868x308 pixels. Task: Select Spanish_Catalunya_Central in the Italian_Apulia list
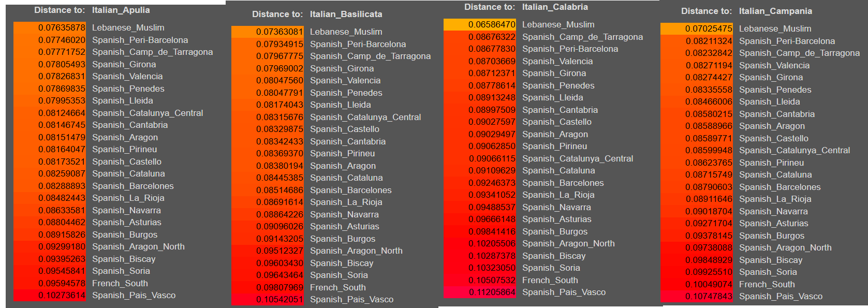pyautogui.click(x=148, y=113)
